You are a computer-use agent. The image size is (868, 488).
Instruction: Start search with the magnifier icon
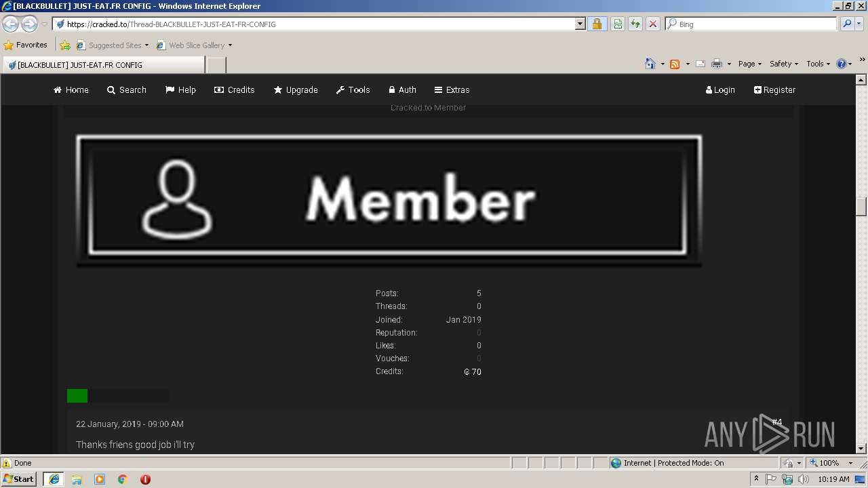(x=846, y=24)
